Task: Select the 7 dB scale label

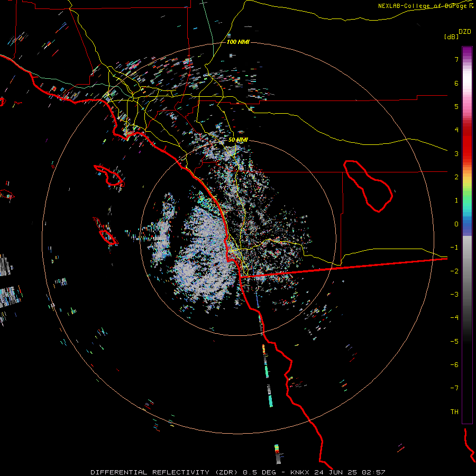Action: pos(456,59)
